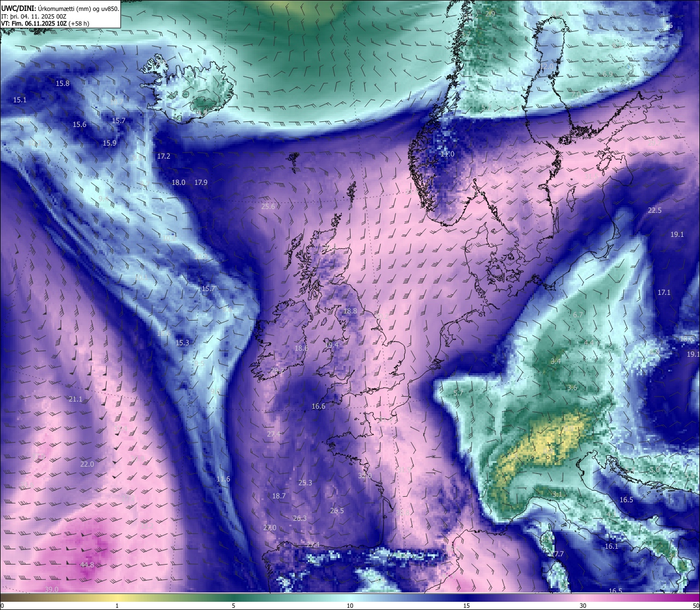
Task: Click the 22.5 value label
Action: tap(655, 211)
